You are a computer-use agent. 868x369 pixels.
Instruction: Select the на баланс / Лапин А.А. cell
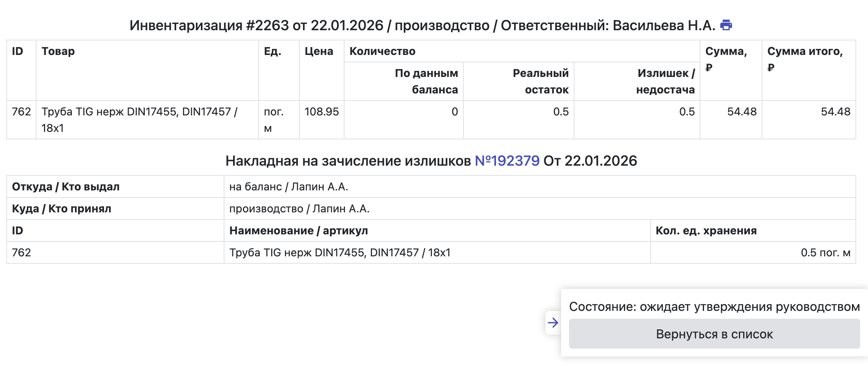coord(288,187)
